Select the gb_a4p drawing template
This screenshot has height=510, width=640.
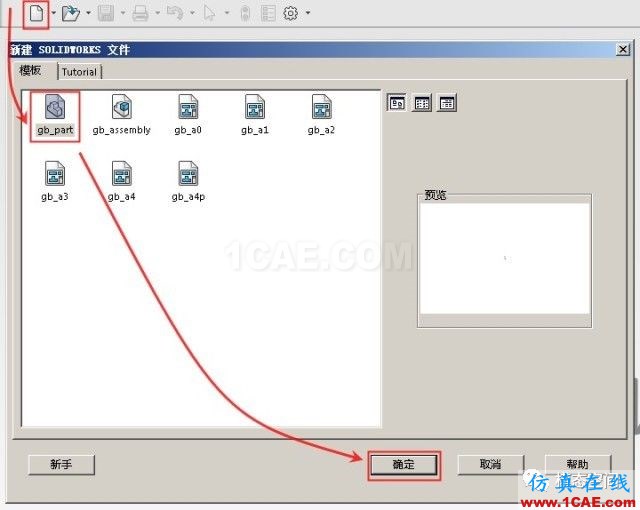click(188, 182)
